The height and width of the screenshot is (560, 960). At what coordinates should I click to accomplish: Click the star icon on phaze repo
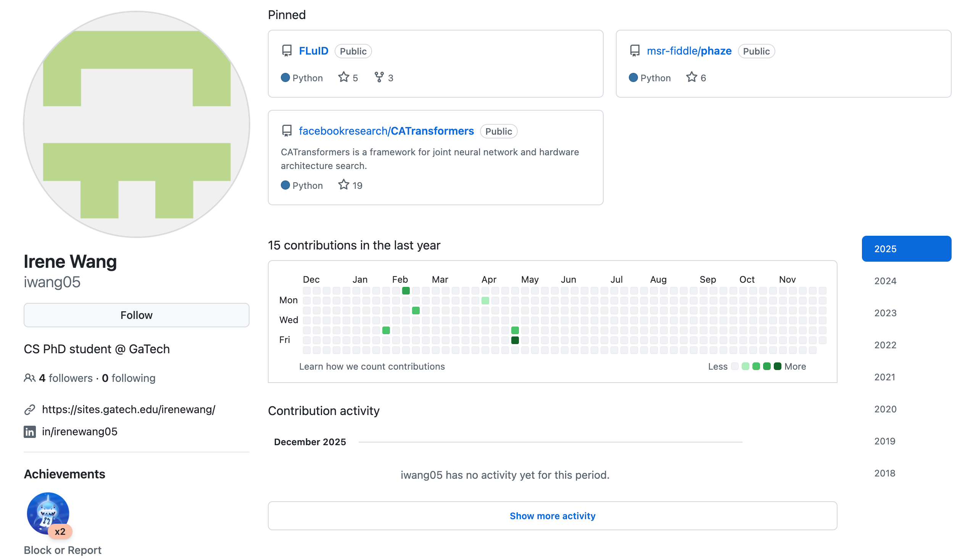click(691, 77)
